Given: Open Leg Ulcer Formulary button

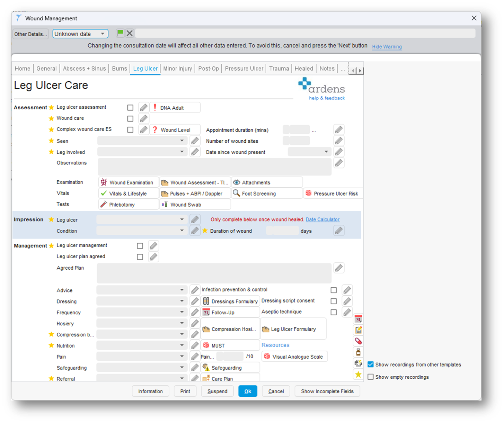Looking at the screenshot, I should pos(293,329).
